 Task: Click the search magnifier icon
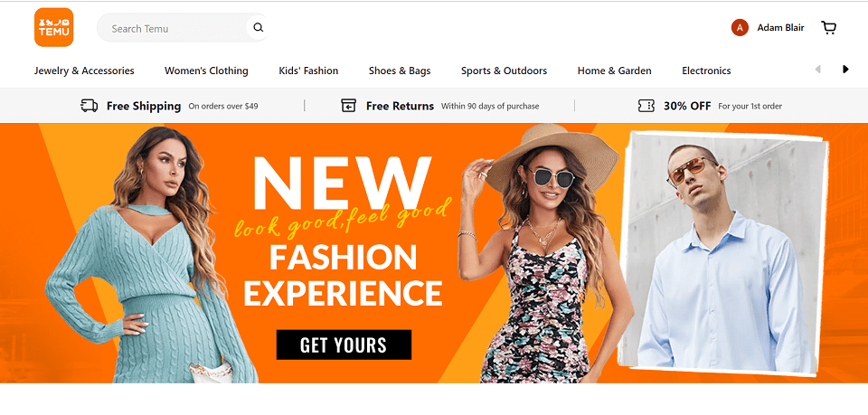point(259,28)
